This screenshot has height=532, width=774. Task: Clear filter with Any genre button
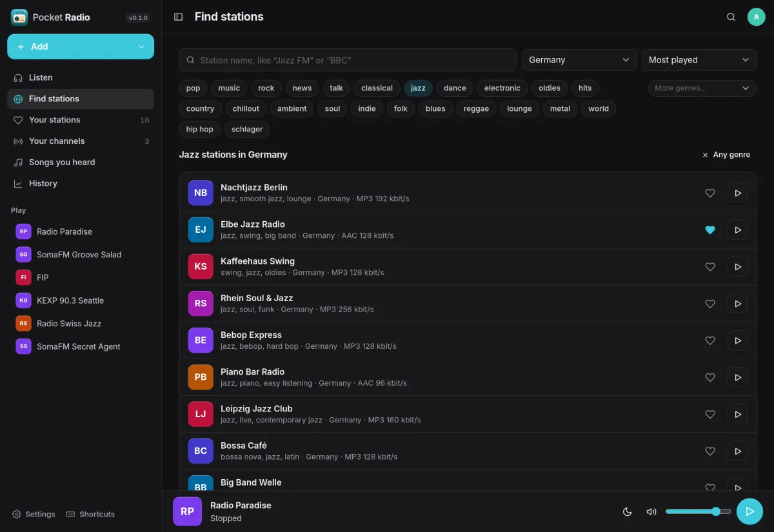coord(726,155)
